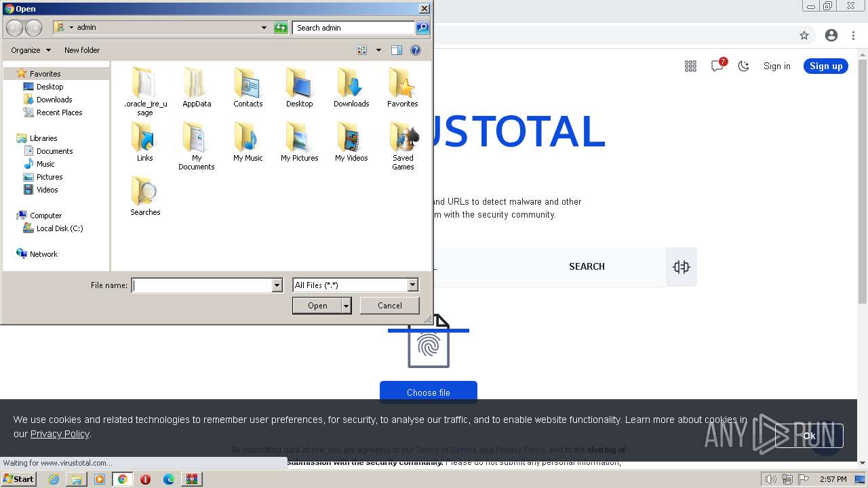This screenshot has width=868, height=488.
Task: Open the Organize dropdown menu
Action: 31,50
